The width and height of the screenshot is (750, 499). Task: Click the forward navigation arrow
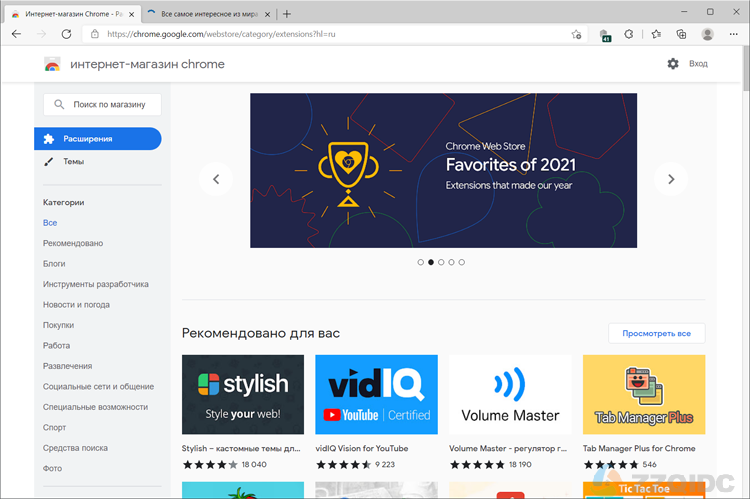pyautogui.click(x=42, y=34)
